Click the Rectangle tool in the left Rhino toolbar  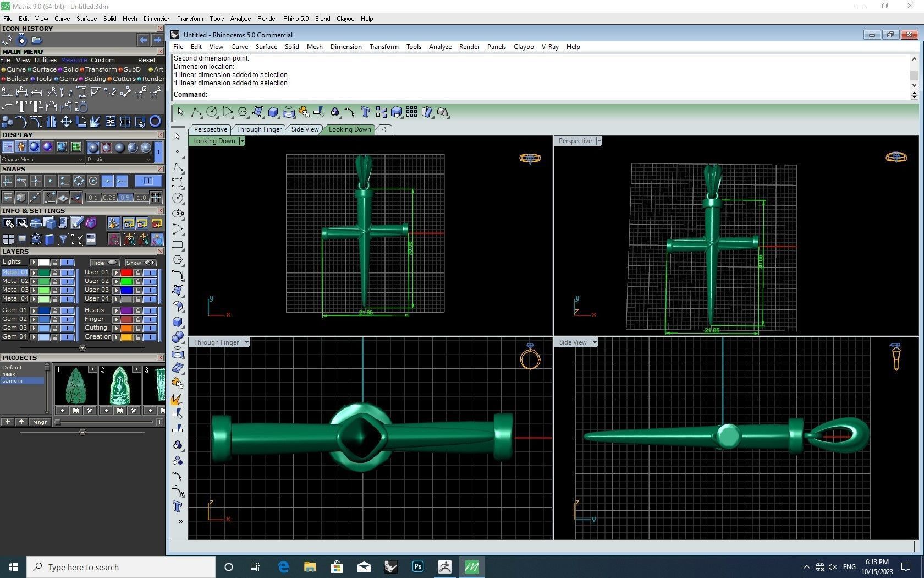point(178,244)
